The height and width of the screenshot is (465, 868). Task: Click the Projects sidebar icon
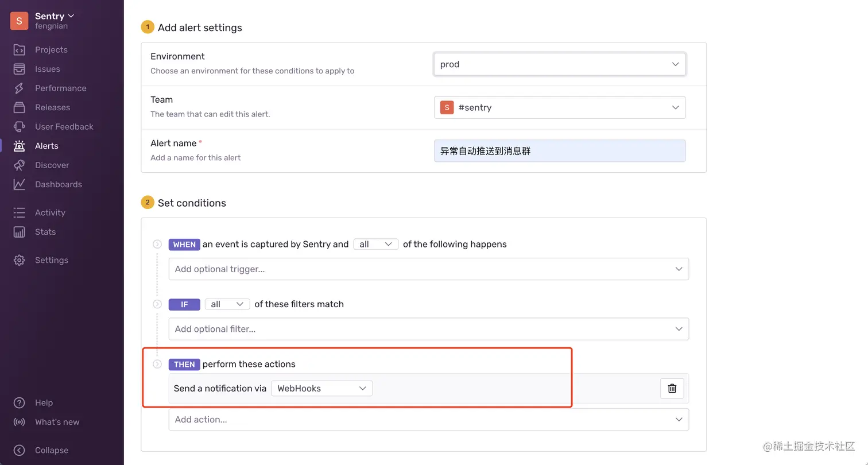(19, 50)
